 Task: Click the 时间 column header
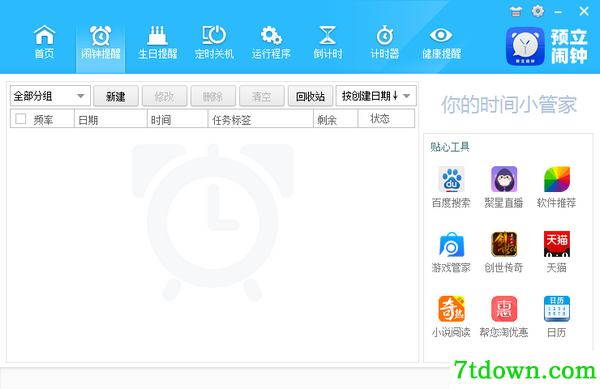[178, 119]
